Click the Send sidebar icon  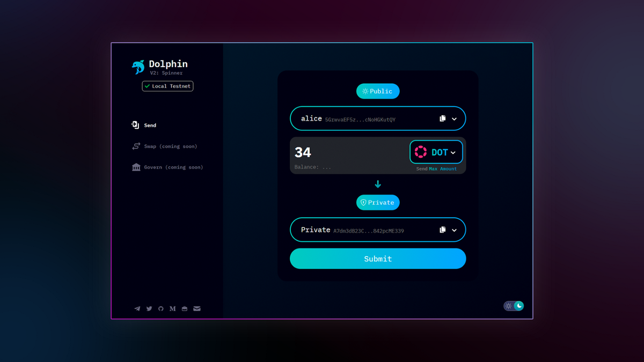136,124
